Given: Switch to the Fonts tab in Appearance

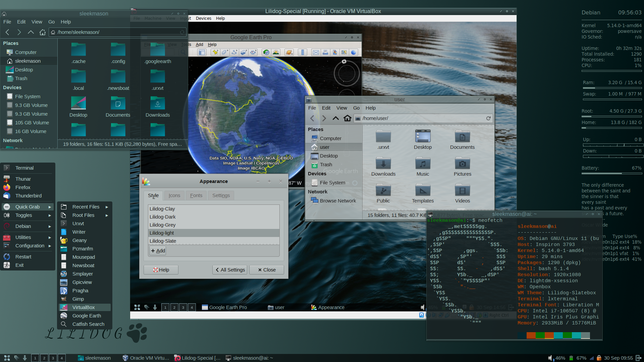Looking at the screenshot, I should coord(196,195).
